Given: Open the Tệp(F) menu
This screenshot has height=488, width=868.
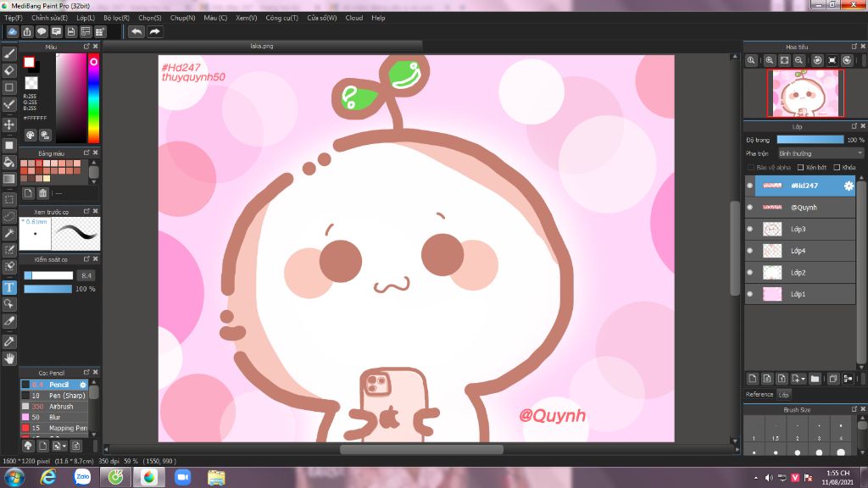Looking at the screenshot, I should [x=14, y=18].
